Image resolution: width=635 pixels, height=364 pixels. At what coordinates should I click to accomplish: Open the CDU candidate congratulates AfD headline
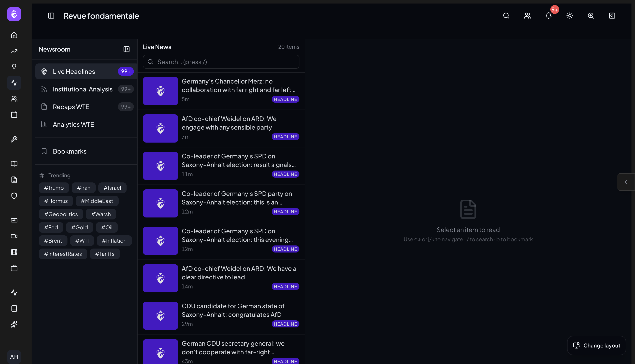(x=221, y=316)
